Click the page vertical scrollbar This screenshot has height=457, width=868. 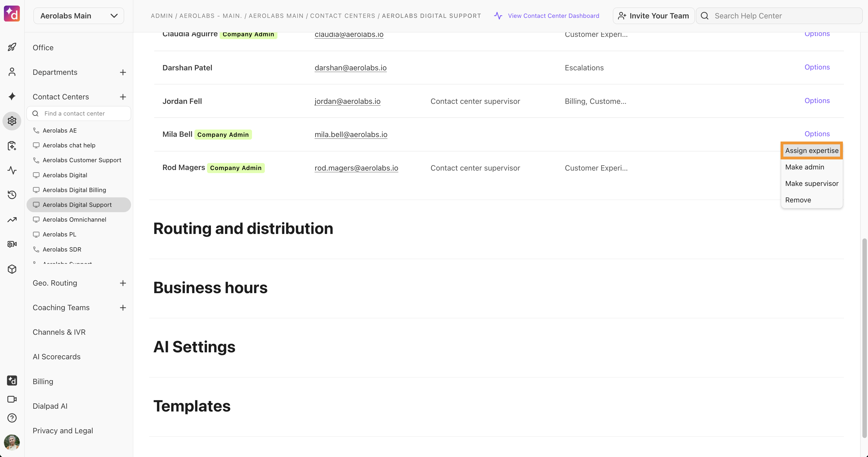tap(864, 338)
